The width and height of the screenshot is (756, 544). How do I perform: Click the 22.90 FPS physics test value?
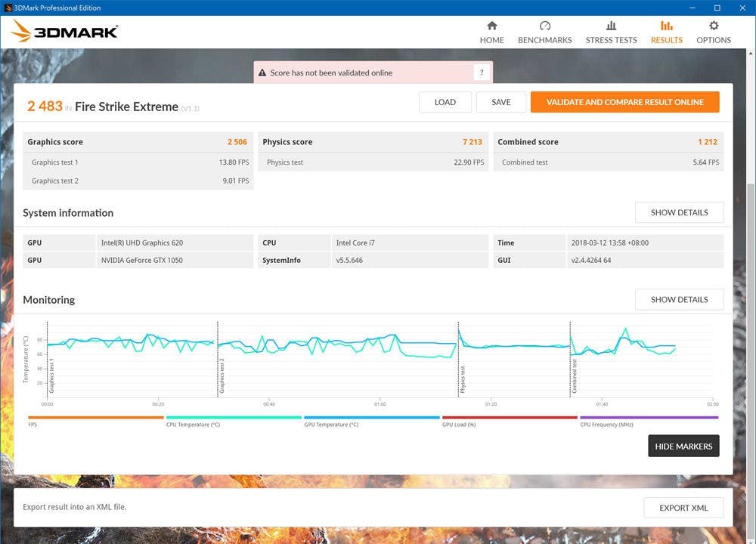coord(469,162)
